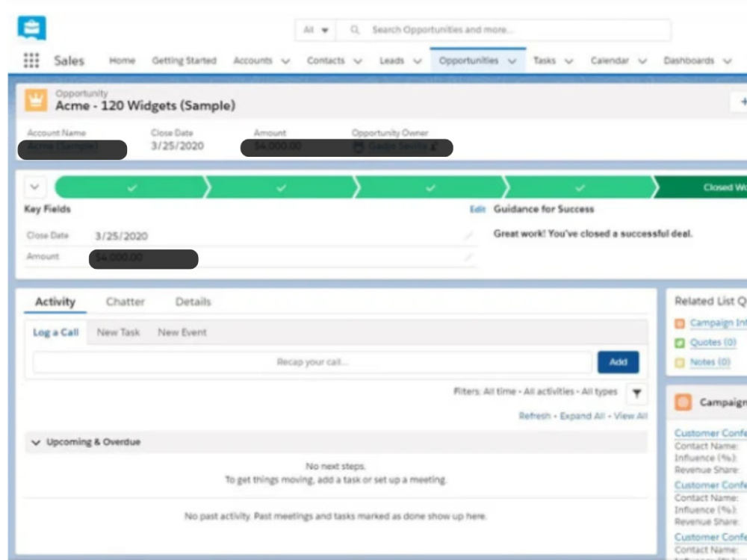Click the search magnifier icon

coord(355,30)
